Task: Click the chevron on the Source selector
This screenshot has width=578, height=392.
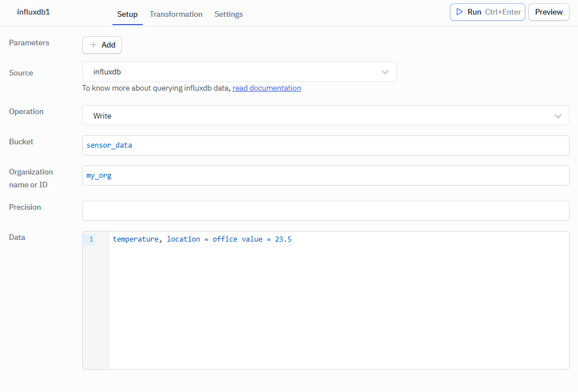Action: 385,72
